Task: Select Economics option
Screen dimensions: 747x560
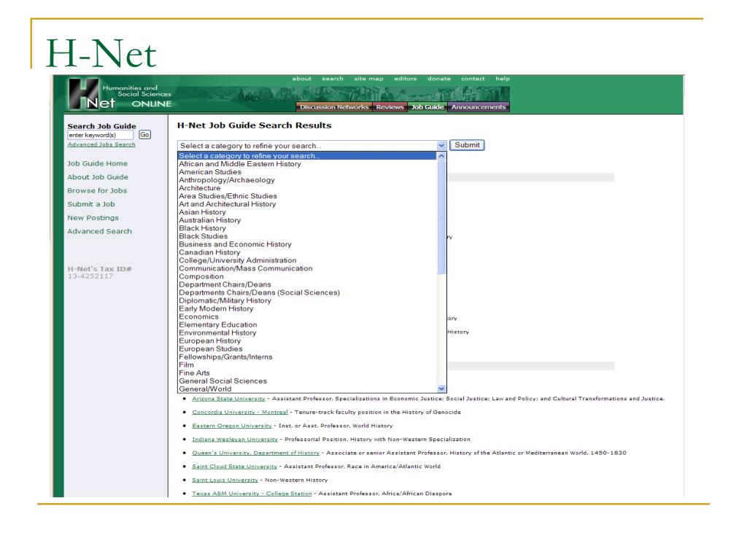Action: pyautogui.click(x=307, y=316)
